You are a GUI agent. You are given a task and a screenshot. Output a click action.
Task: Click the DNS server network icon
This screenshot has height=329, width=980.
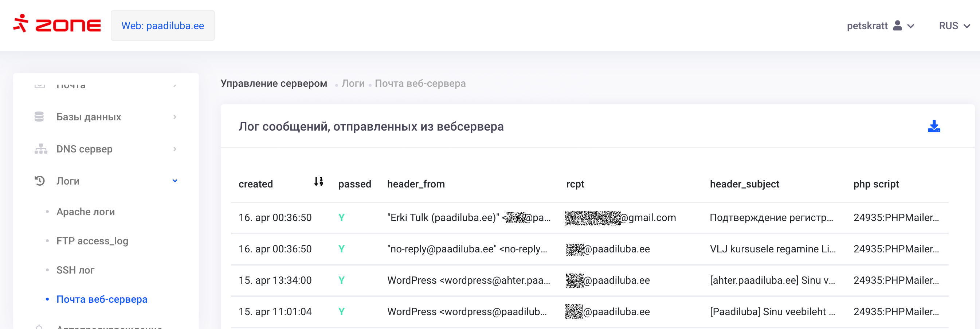pyautogui.click(x=41, y=149)
